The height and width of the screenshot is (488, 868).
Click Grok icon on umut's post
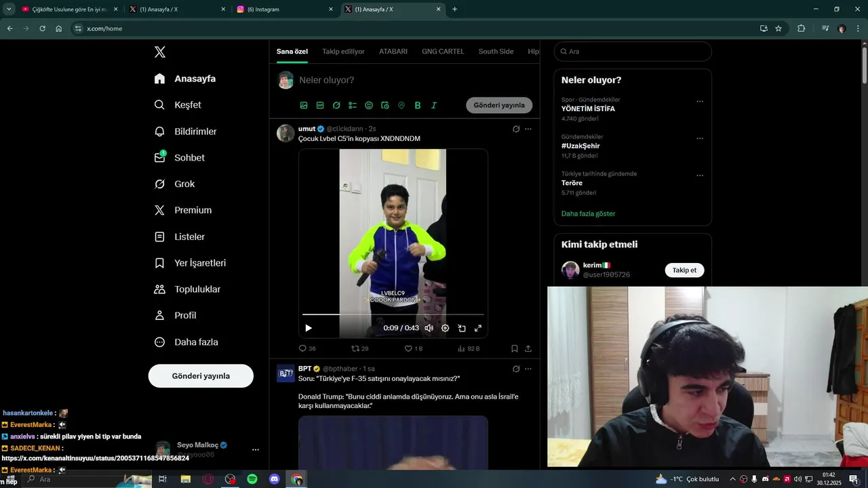(x=516, y=129)
